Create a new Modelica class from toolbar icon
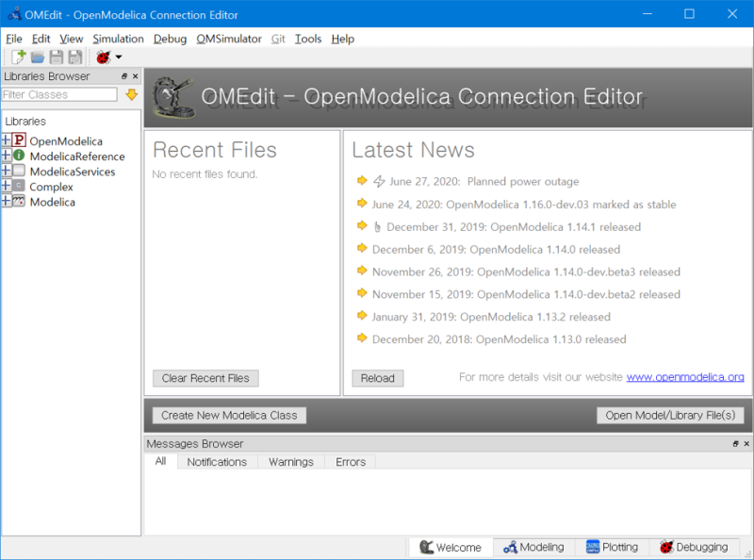This screenshot has height=560, width=754. [18, 57]
